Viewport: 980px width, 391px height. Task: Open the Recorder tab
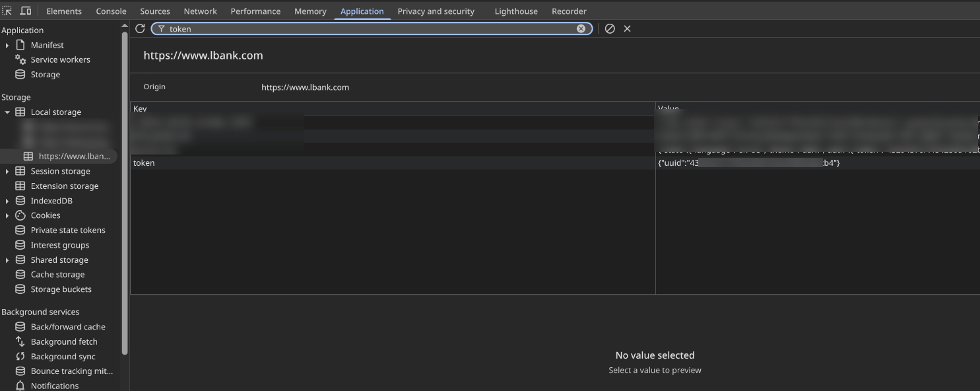click(x=569, y=11)
